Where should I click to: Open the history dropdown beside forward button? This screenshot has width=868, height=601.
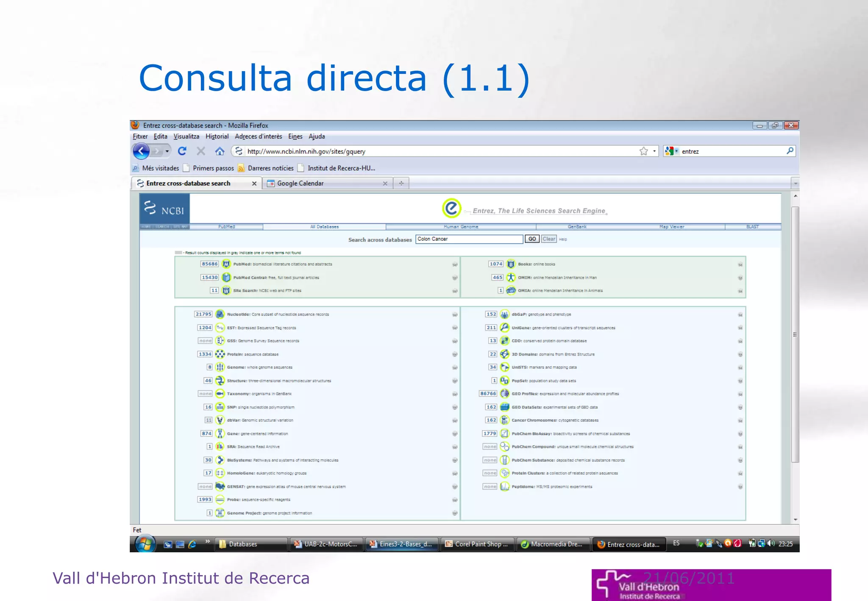coord(167,151)
